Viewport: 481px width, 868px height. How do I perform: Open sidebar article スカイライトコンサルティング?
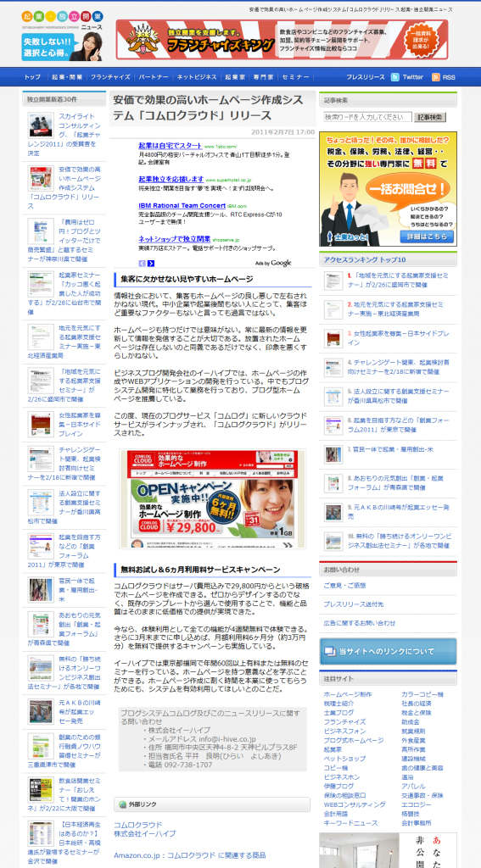(64, 135)
